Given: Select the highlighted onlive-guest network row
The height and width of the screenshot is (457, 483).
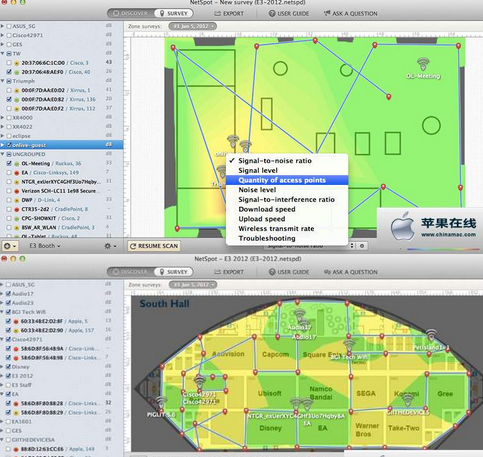Looking at the screenshot, I should click(62, 145).
